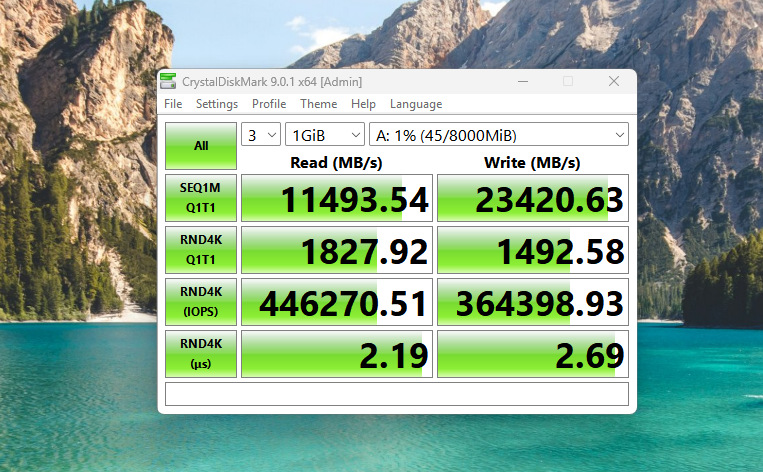Open the Settings menu

coord(217,104)
